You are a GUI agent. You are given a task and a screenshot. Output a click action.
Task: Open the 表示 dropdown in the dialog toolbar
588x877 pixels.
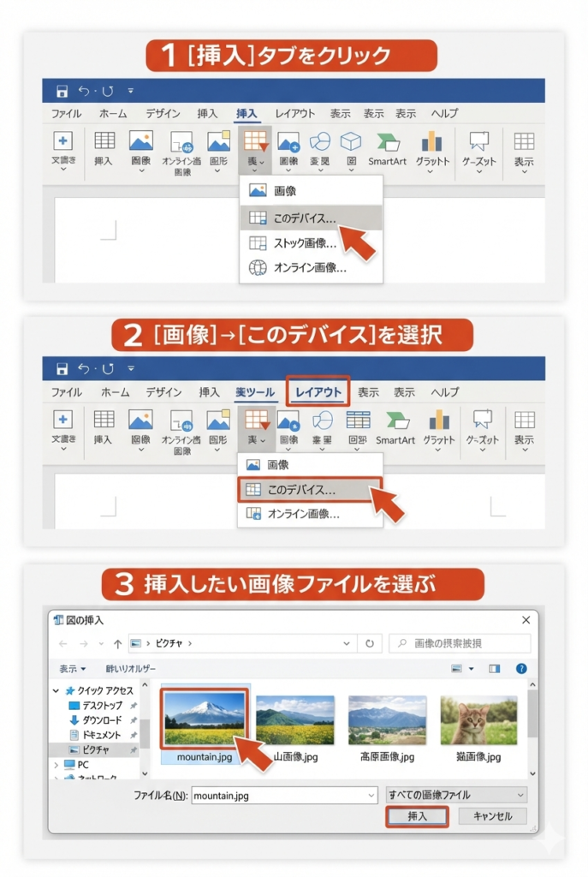[73, 669]
